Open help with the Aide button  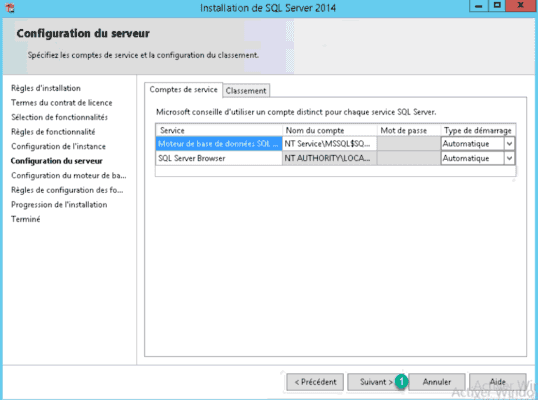498,382
